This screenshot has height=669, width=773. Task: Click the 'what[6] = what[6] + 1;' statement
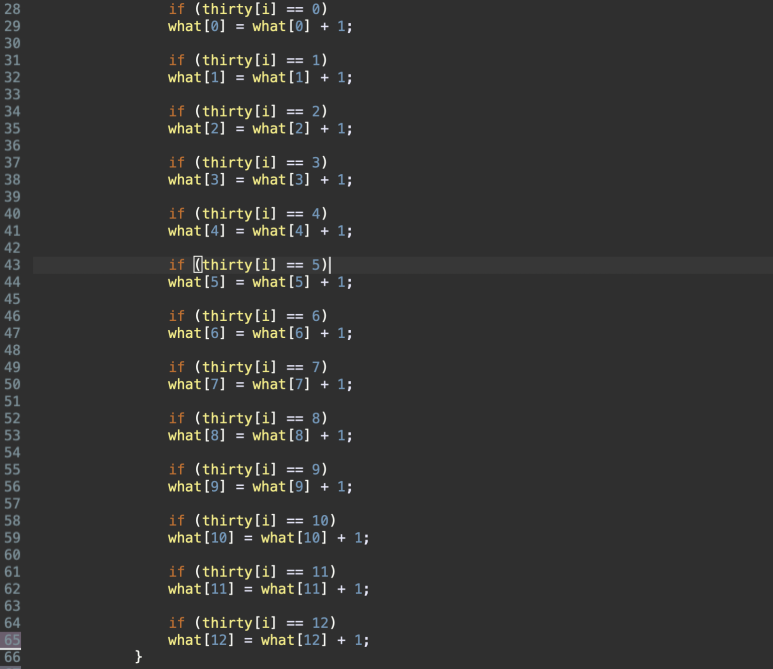(260, 333)
